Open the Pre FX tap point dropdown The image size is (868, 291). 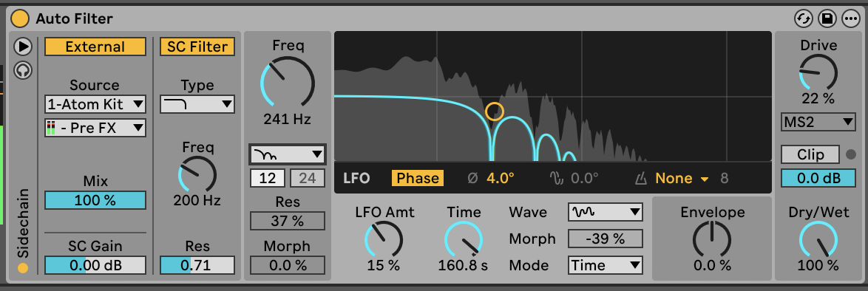pyautogui.click(x=95, y=128)
